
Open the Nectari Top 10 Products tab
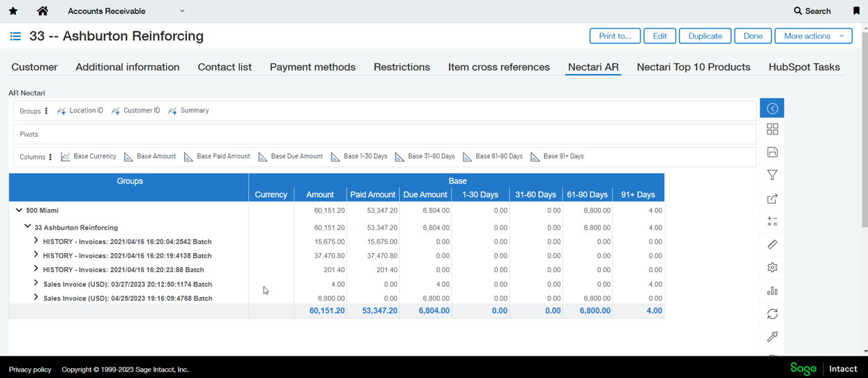point(694,67)
